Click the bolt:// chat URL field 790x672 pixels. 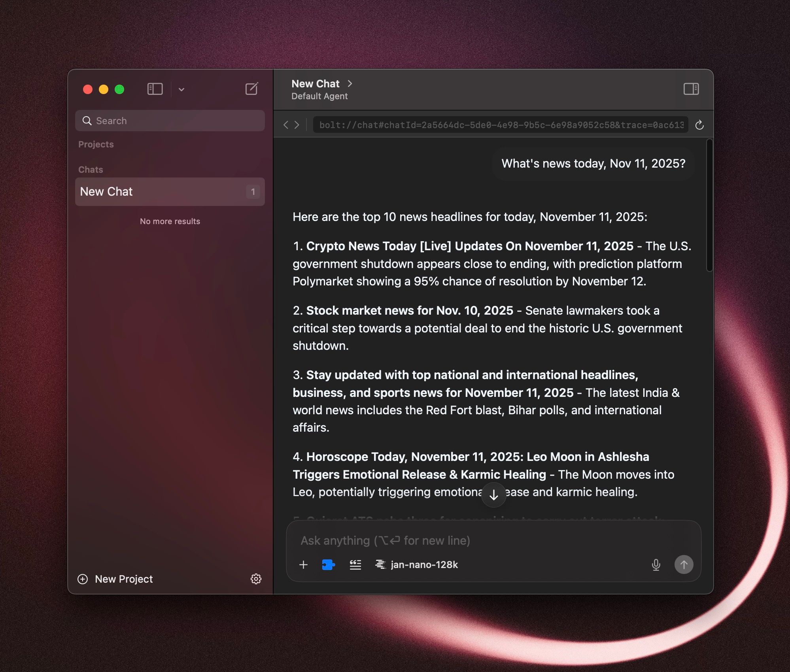501,125
